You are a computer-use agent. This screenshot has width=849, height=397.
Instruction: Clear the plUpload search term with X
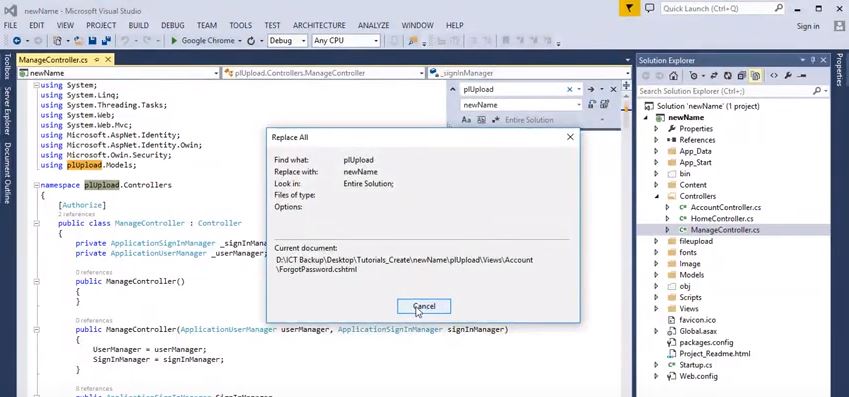point(570,89)
